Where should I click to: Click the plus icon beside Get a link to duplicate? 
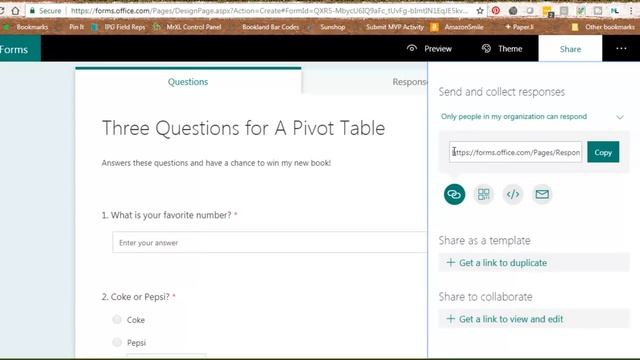451,262
